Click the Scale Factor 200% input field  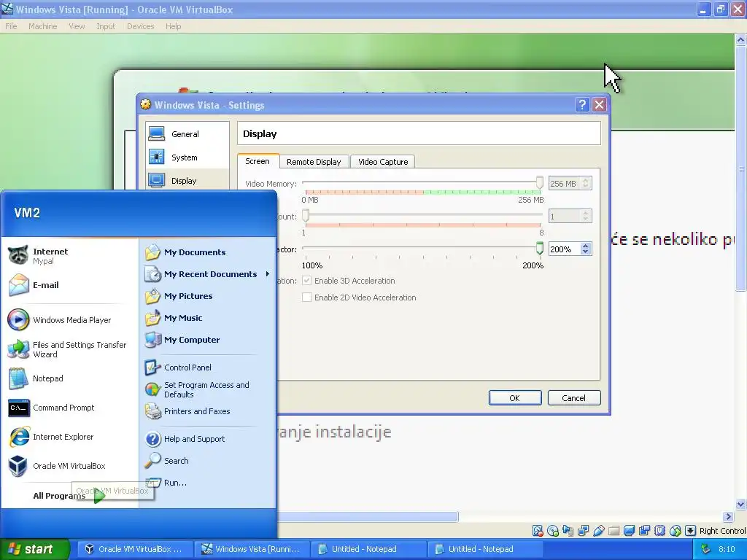(x=565, y=249)
